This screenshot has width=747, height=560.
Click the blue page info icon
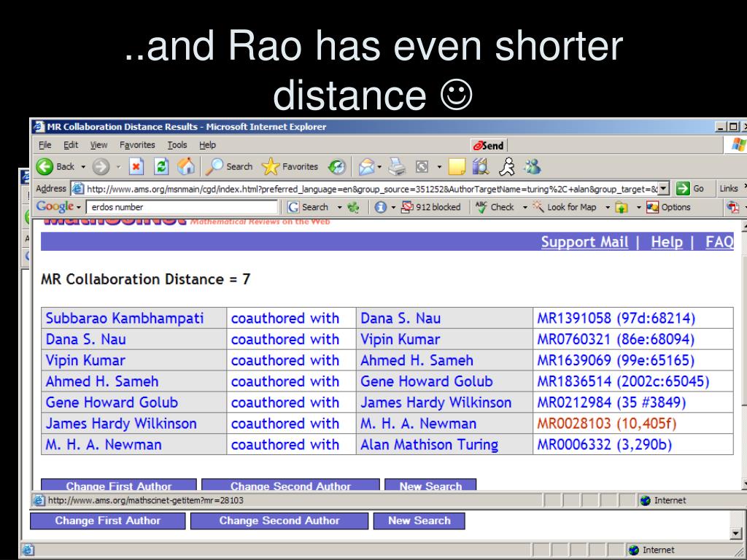[x=380, y=207]
